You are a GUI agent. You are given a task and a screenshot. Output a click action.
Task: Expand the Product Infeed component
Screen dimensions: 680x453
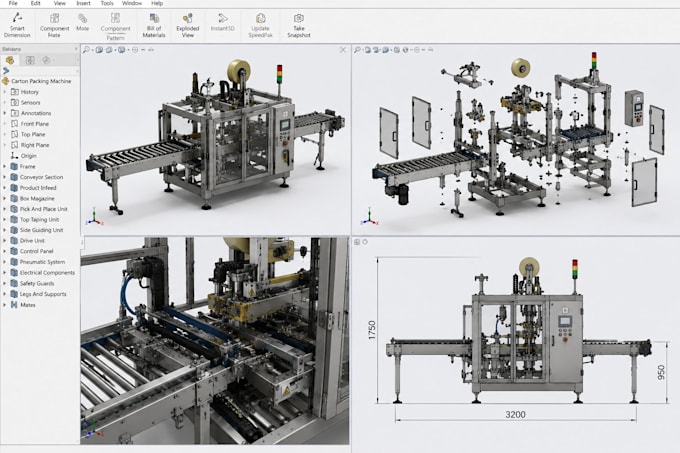click(5, 188)
